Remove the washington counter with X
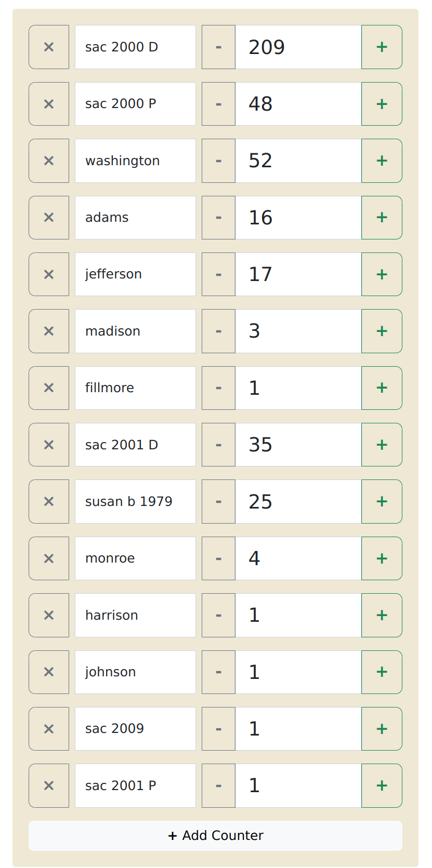Screen dimensions: 432x868 (49, 161)
